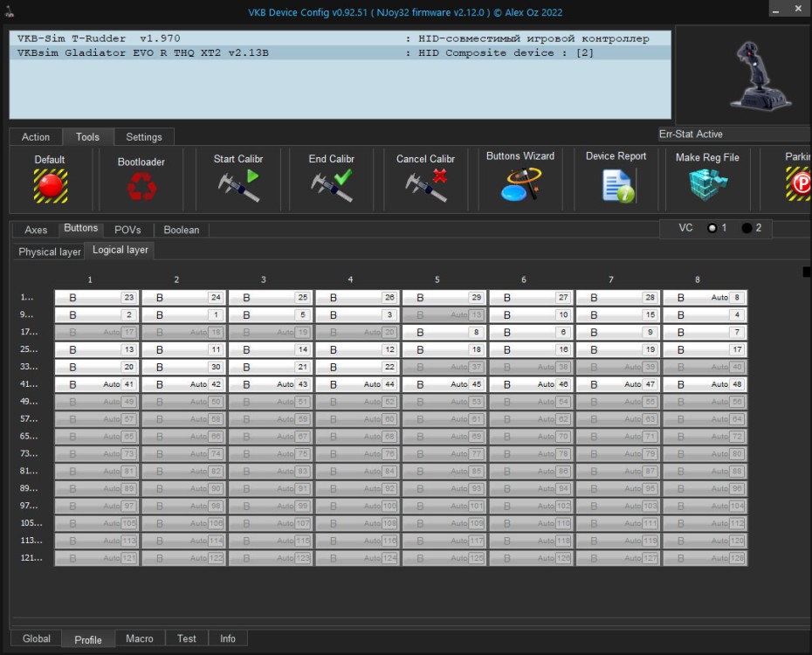Abort using Cancel Calibr icon
This screenshot has width=812, height=655.
click(425, 185)
